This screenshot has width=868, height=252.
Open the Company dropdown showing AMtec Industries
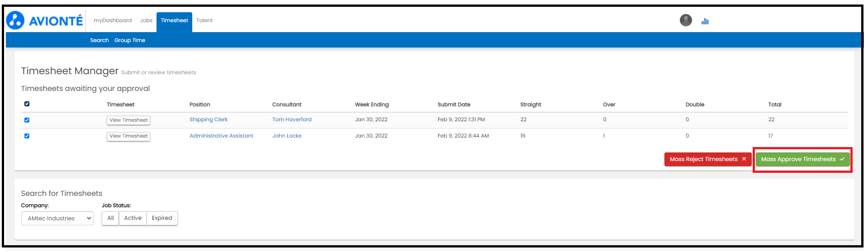(57, 219)
